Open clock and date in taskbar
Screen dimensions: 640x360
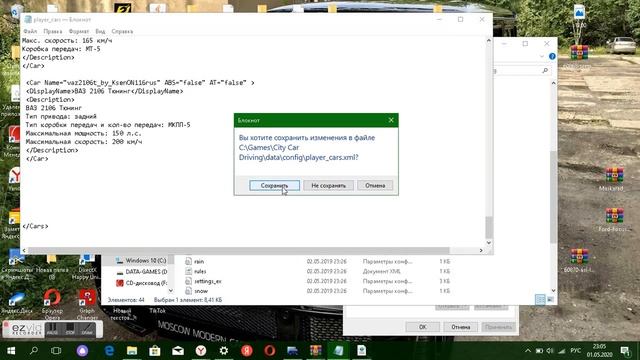(x=599, y=351)
